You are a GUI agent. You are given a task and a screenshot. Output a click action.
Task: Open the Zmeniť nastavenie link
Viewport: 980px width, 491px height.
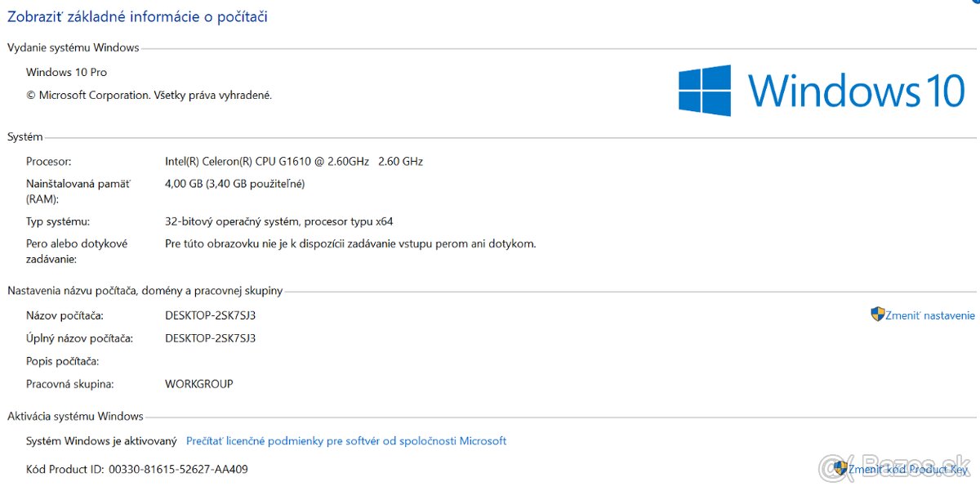click(930, 315)
